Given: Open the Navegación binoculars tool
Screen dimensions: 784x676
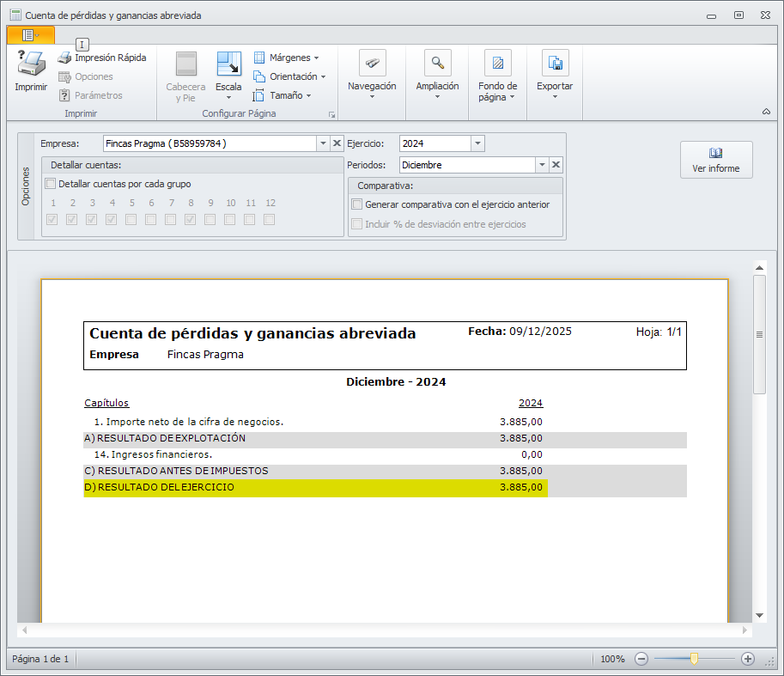Looking at the screenshot, I should pyautogui.click(x=372, y=64).
